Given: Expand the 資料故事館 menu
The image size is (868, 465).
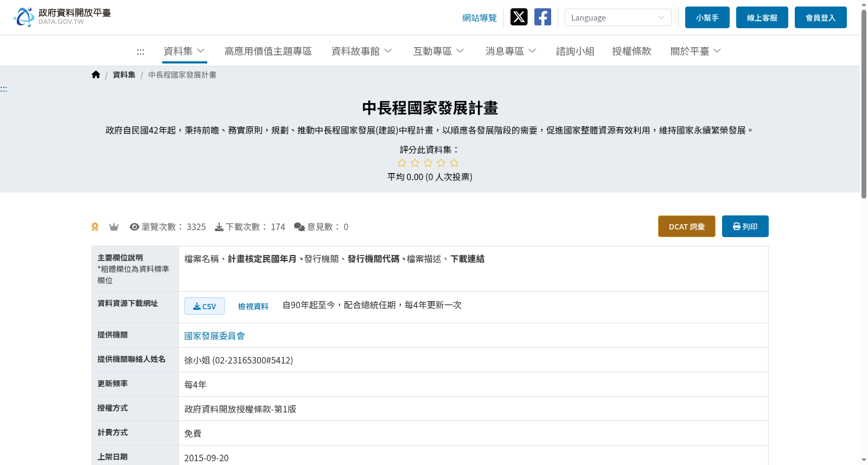Looking at the screenshot, I should coord(362,51).
